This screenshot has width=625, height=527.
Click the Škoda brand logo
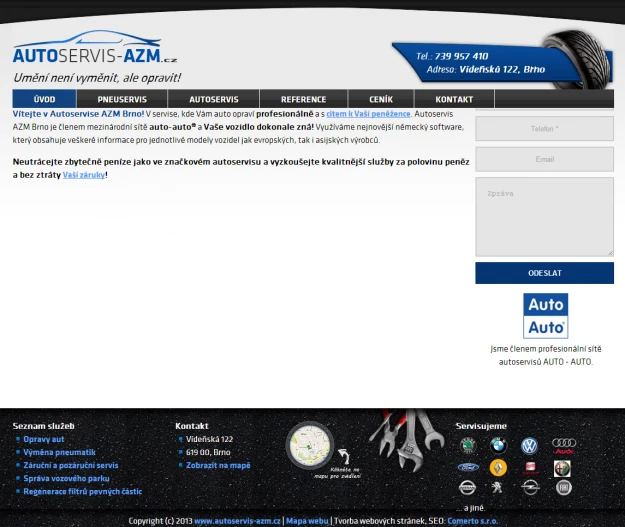468,445
